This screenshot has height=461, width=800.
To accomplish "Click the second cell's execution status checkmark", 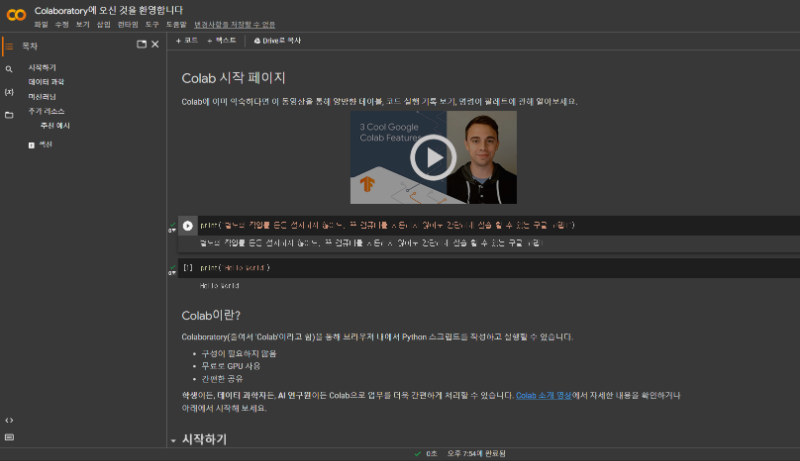I will [x=172, y=267].
